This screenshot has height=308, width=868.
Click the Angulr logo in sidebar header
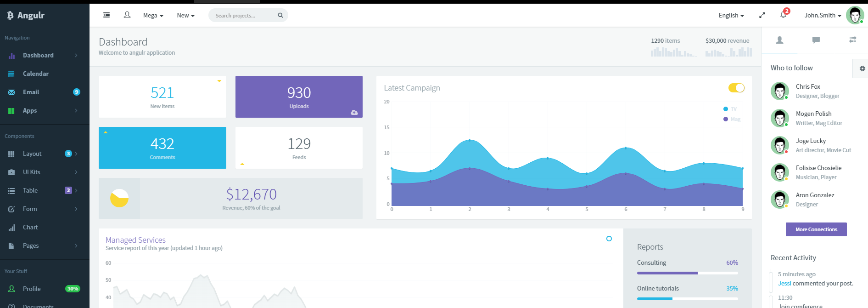coord(26,15)
